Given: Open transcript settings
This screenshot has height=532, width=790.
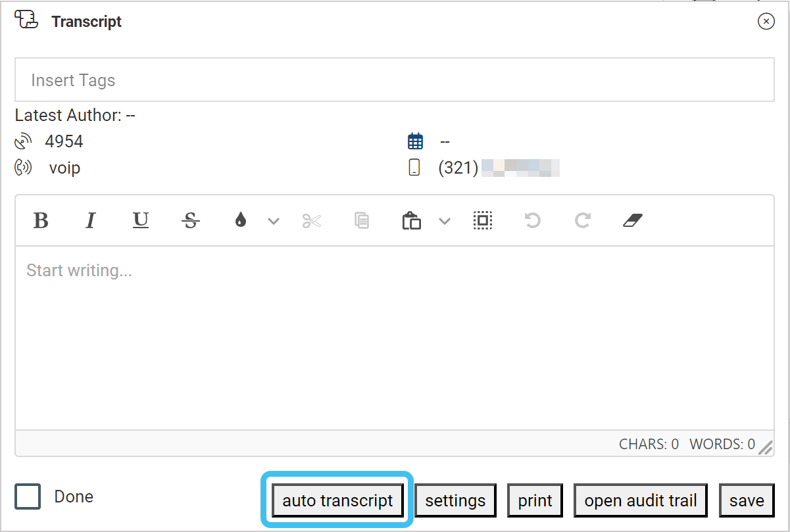Looking at the screenshot, I should pos(455,500).
